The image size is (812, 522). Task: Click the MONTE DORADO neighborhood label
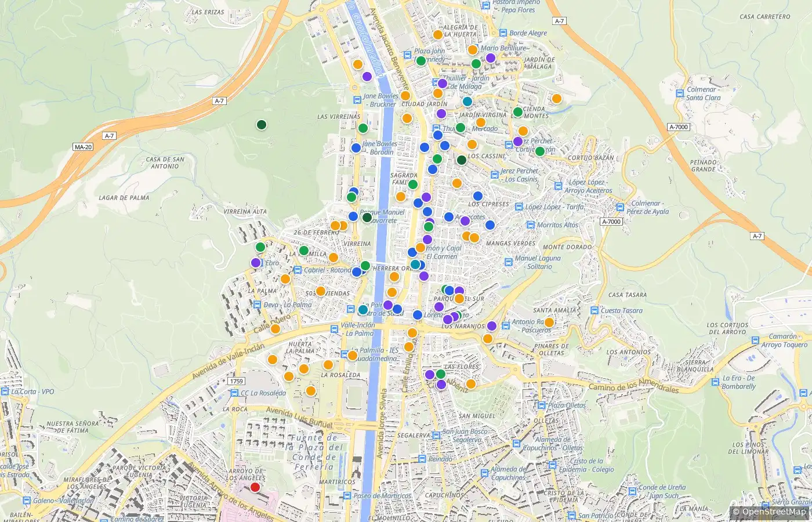point(567,247)
